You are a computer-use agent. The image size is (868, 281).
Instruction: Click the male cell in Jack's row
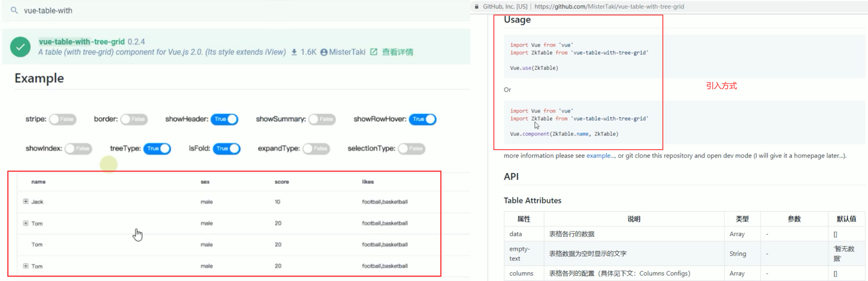[x=207, y=202]
